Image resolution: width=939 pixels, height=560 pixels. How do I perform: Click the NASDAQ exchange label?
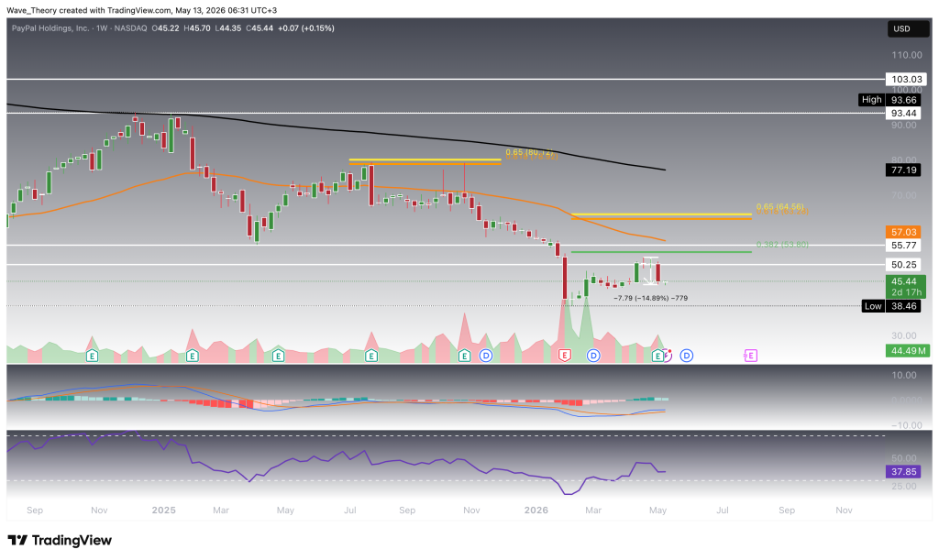pyautogui.click(x=129, y=28)
